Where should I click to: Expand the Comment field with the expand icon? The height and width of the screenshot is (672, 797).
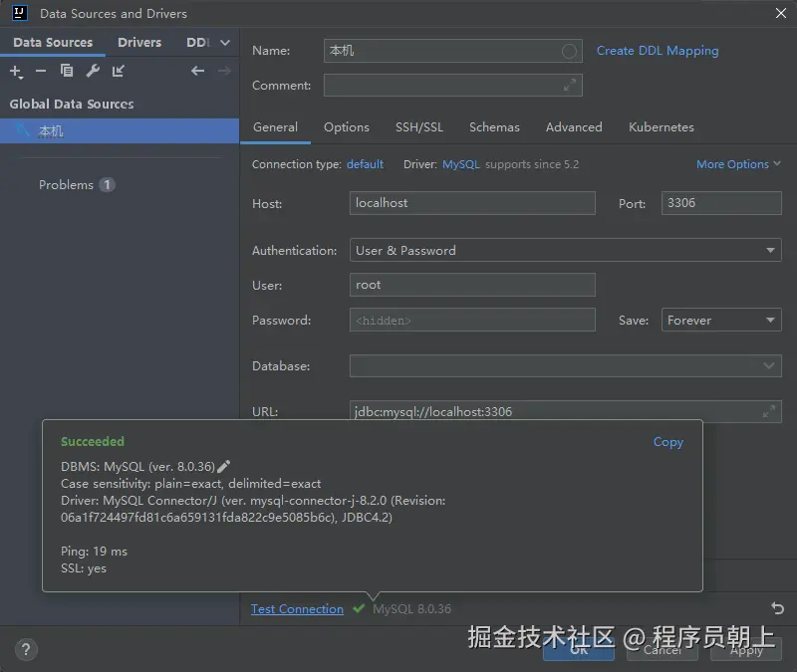click(x=570, y=86)
